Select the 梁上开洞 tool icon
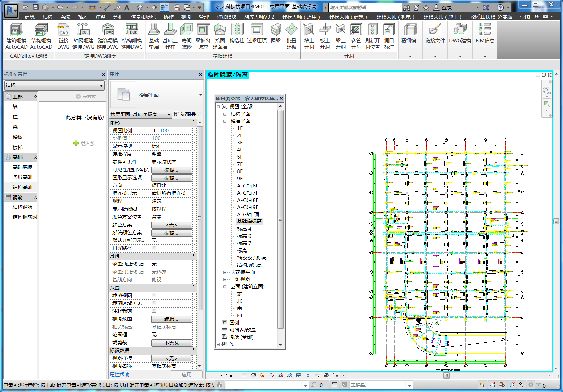 [x=340, y=30]
